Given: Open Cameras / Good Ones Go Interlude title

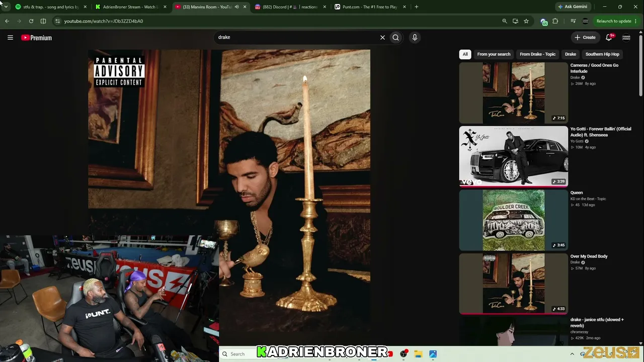Looking at the screenshot, I should 594,68.
